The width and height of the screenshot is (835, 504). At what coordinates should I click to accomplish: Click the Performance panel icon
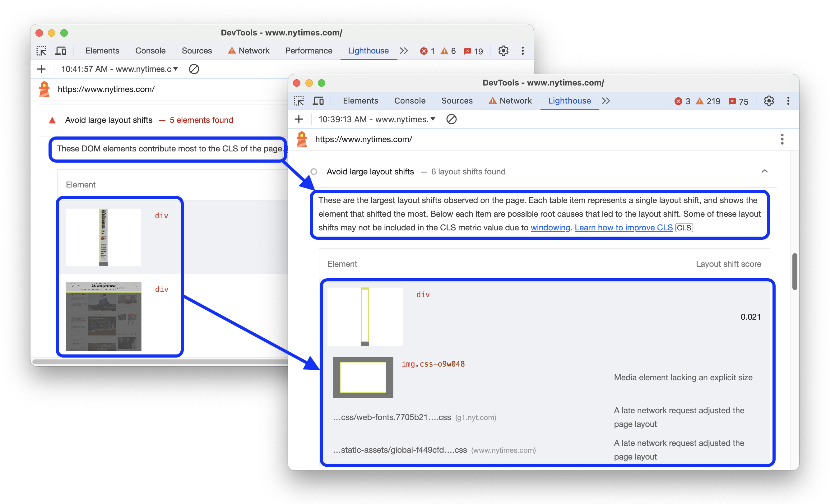[x=309, y=51]
